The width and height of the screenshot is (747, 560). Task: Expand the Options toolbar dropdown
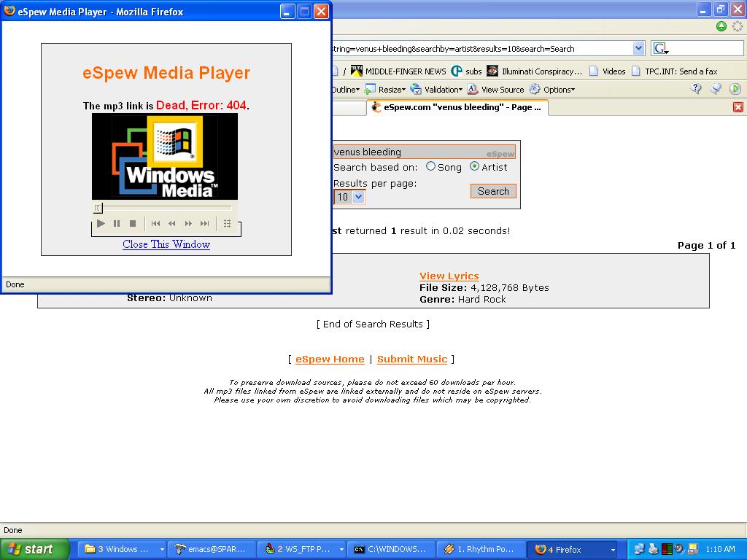coord(552,90)
